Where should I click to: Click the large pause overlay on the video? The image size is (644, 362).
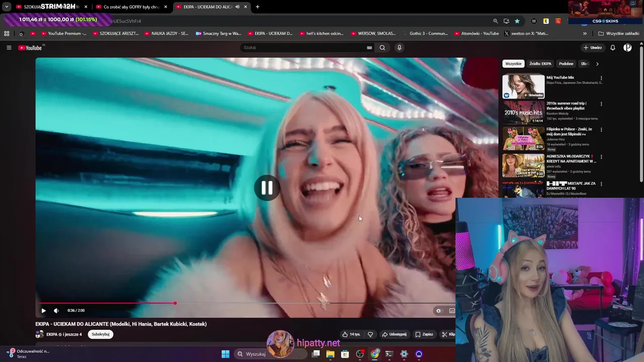(x=267, y=188)
